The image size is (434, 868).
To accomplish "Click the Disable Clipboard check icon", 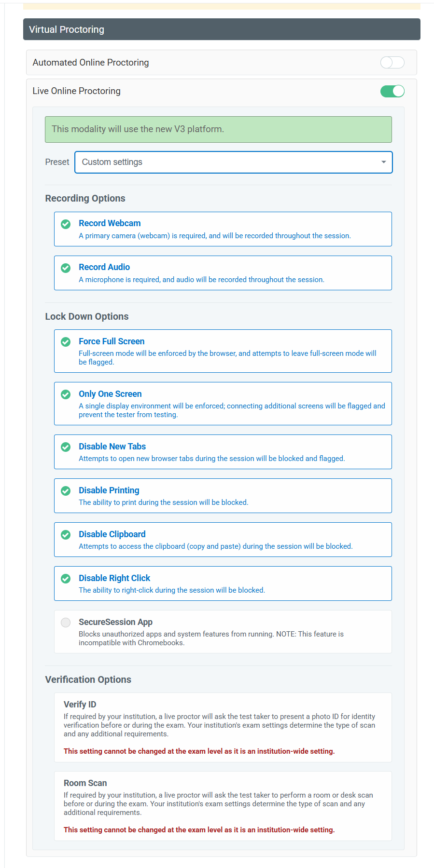I will 66,535.
